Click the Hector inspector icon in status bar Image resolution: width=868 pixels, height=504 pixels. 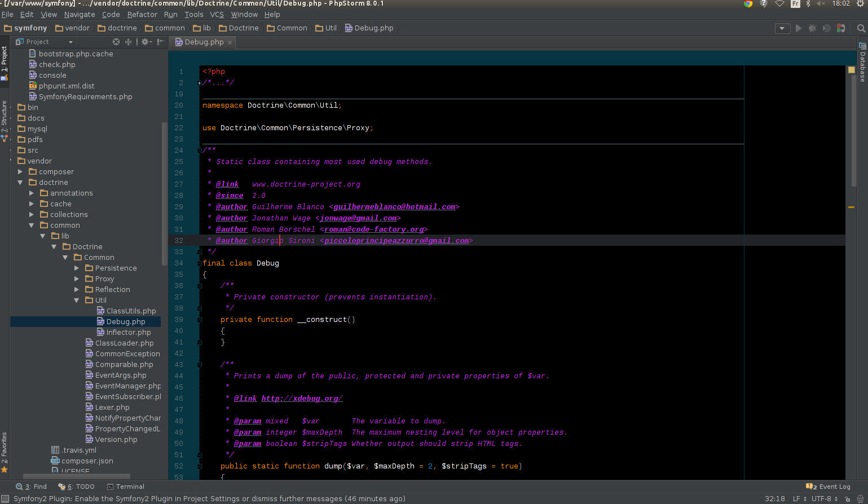[861, 499]
